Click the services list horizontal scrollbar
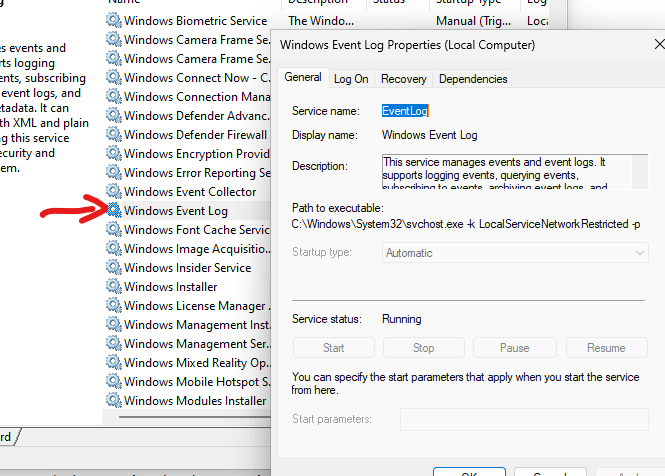Viewport: 665px width, 476px height. [x=195, y=417]
